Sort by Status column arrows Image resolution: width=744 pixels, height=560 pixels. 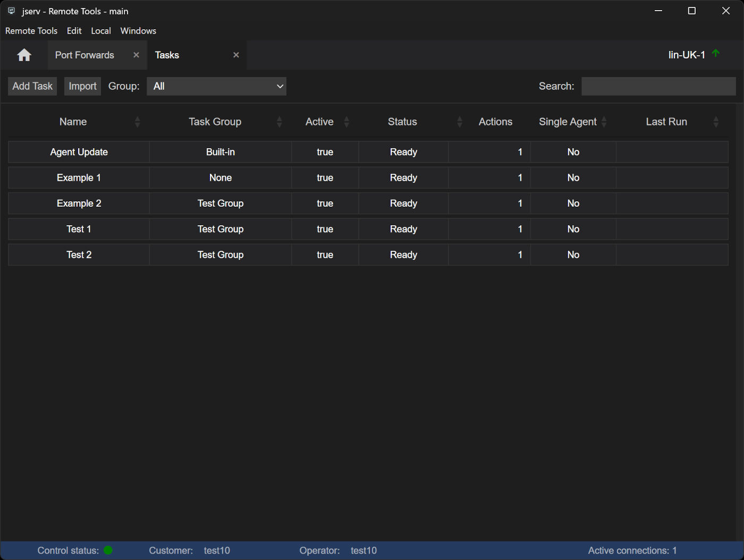pos(460,122)
